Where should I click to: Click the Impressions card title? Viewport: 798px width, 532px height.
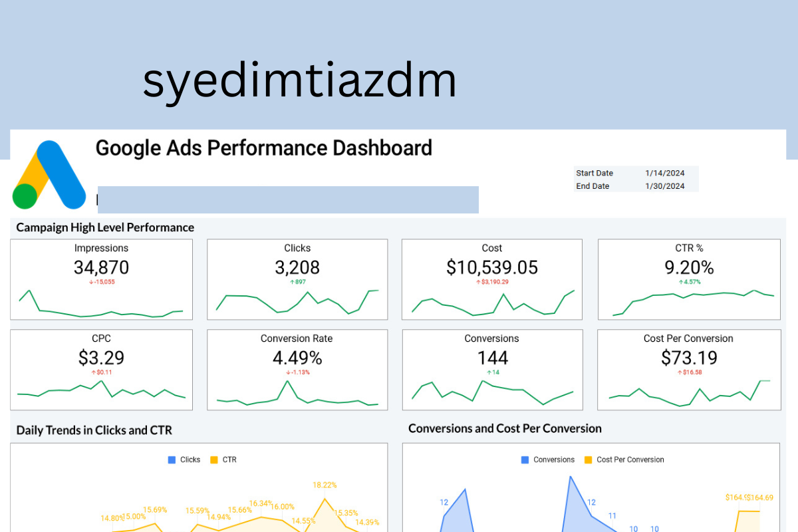click(101, 248)
